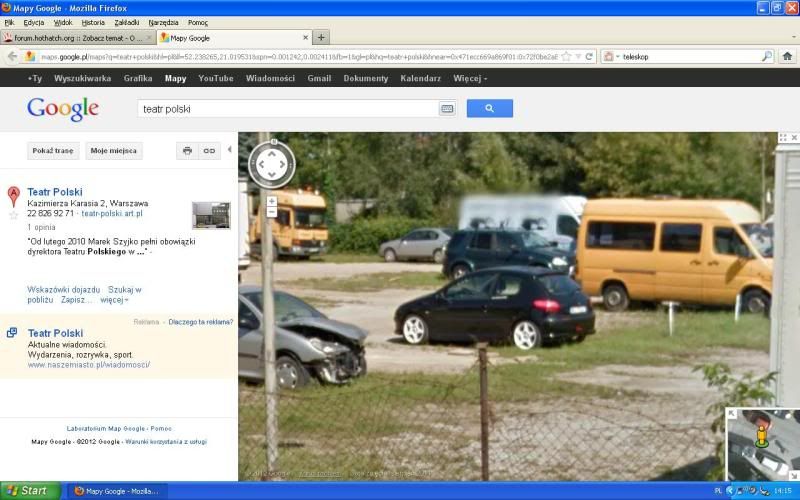Open the on-screen keyboard icon in search box
800x500 pixels.
pyautogui.click(x=447, y=108)
